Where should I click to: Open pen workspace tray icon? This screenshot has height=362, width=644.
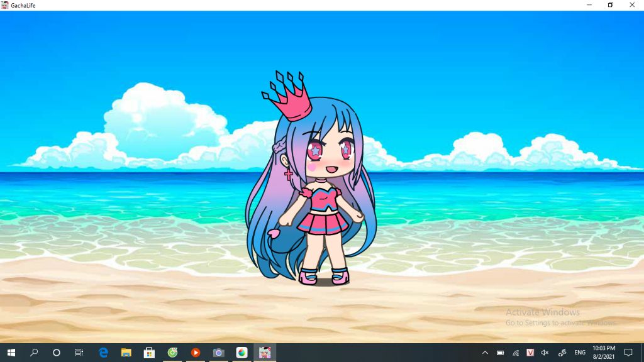562,353
